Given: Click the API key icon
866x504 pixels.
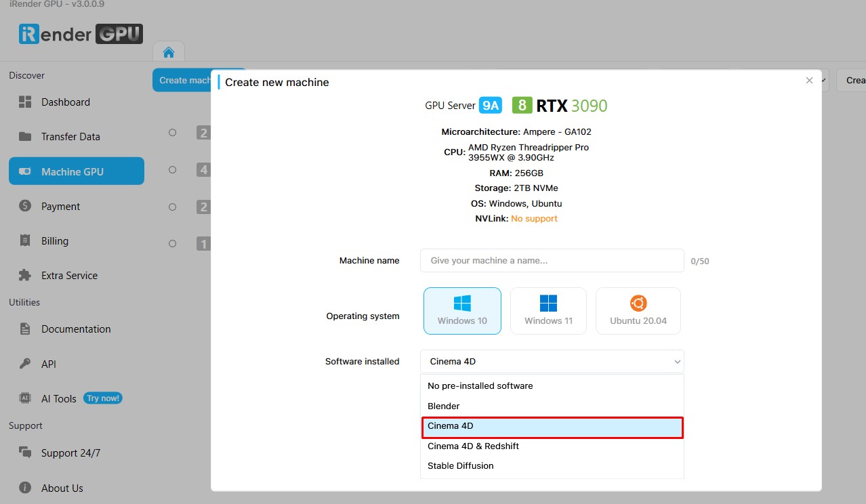Looking at the screenshot, I should tap(25, 364).
